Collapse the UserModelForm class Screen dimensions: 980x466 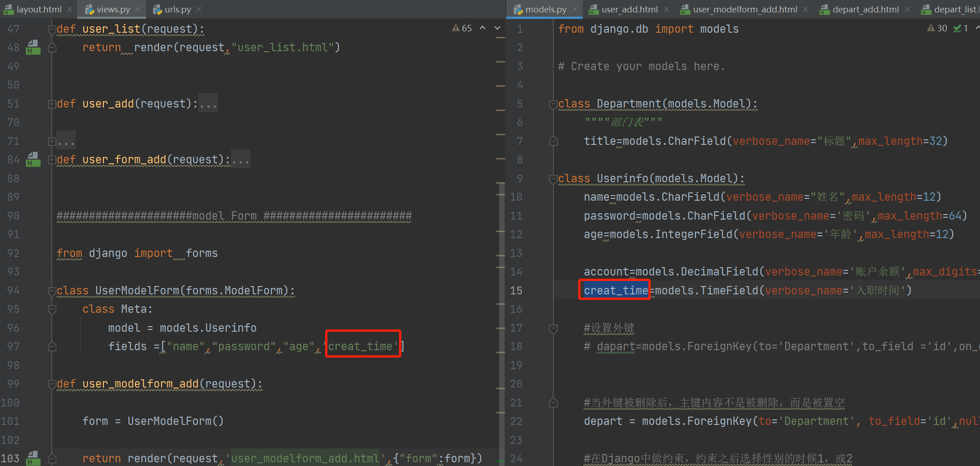pyautogui.click(x=52, y=291)
